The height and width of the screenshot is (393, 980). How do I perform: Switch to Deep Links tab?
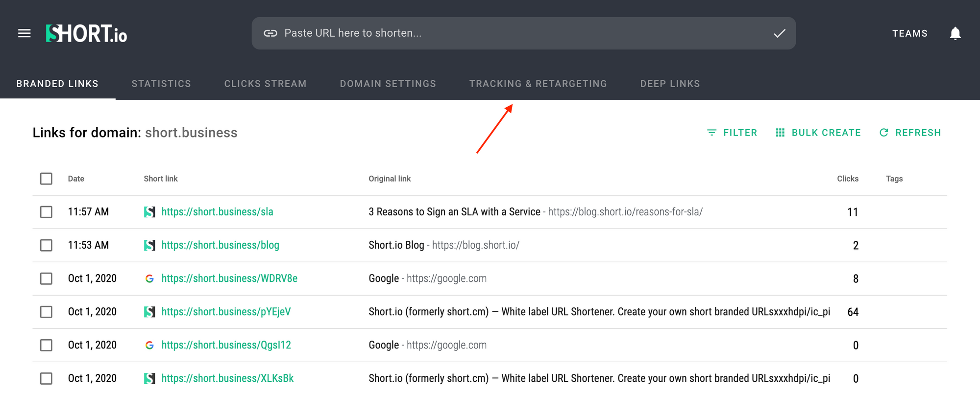click(670, 84)
